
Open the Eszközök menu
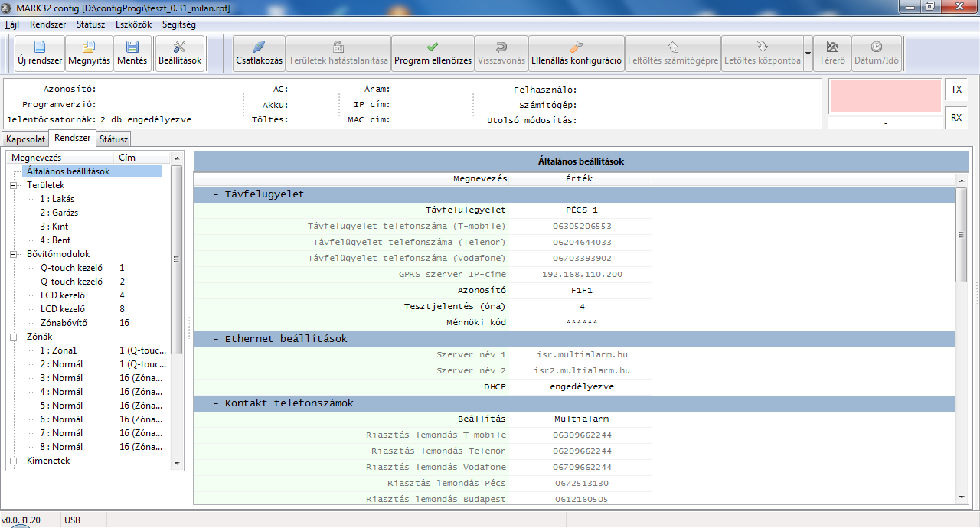pos(134,24)
